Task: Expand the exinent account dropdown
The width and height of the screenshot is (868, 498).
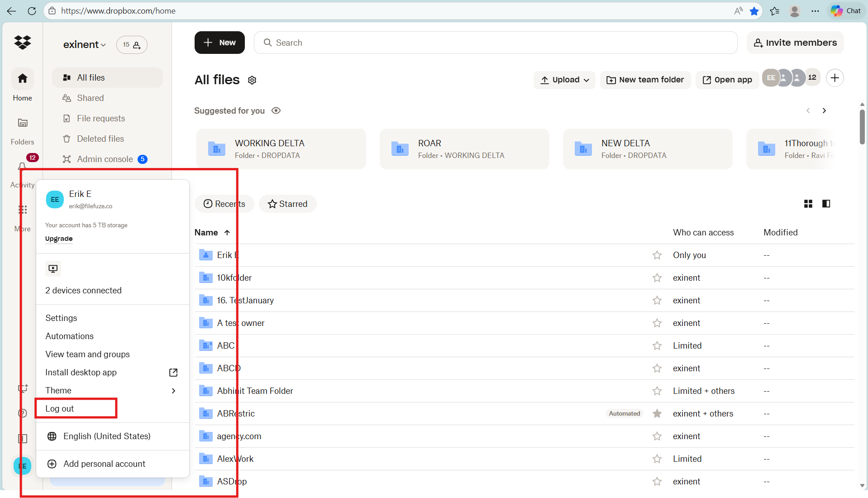Action: coord(85,45)
